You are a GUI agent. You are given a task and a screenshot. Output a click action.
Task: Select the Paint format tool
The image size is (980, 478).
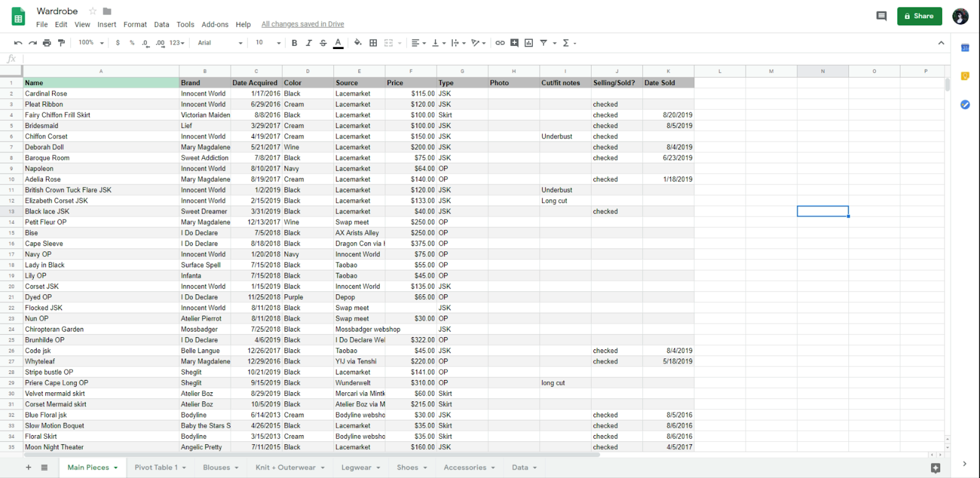pyautogui.click(x=61, y=43)
